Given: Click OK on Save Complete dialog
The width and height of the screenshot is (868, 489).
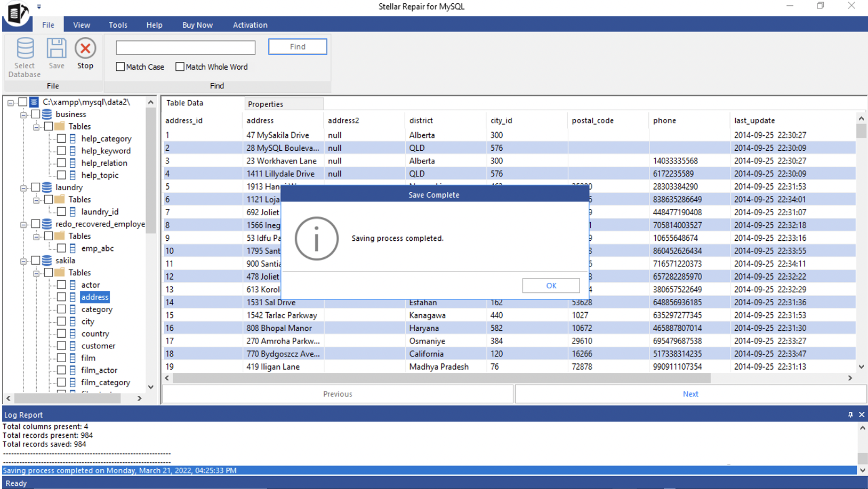Looking at the screenshot, I should click(550, 286).
